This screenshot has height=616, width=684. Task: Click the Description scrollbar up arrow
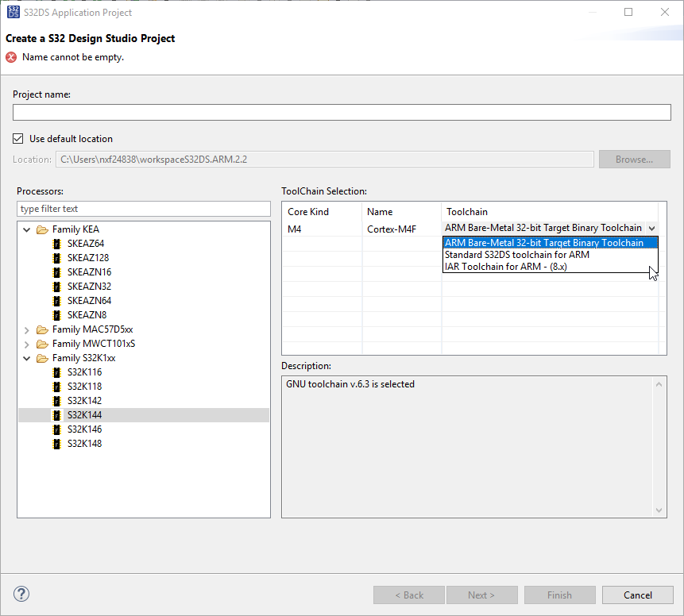point(659,384)
